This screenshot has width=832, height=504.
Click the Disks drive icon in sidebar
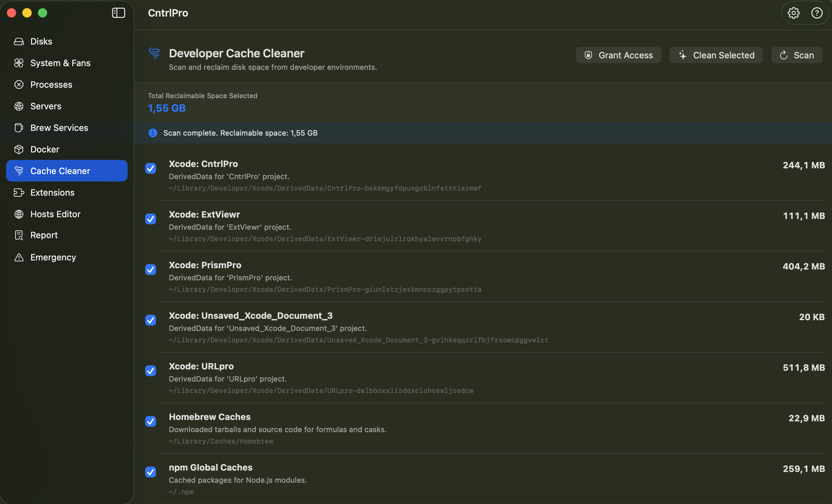pyautogui.click(x=19, y=41)
